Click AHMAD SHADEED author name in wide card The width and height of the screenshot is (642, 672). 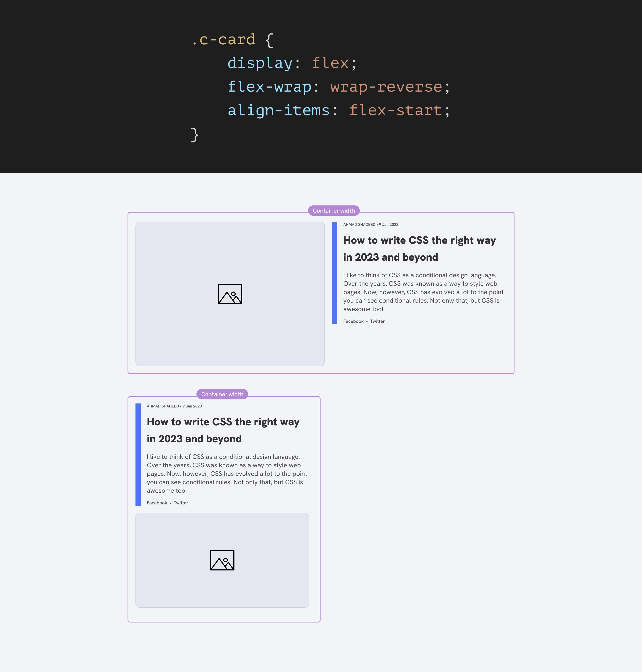359,225
